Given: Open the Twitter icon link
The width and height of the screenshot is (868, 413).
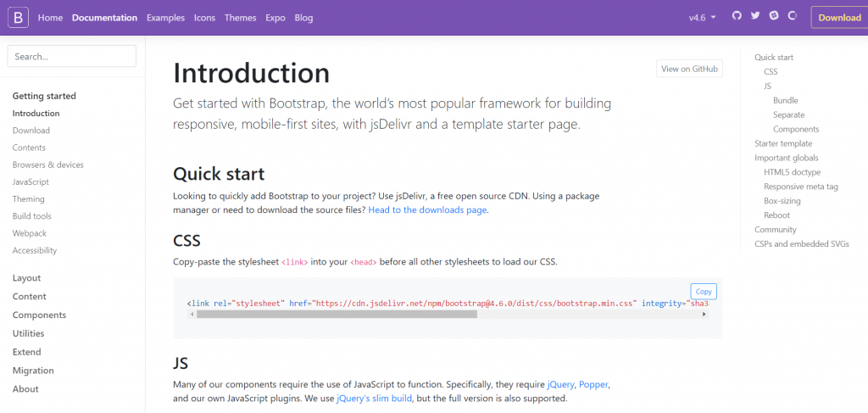Looking at the screenshot, I should pyautogui.click(x=755, y=15).
